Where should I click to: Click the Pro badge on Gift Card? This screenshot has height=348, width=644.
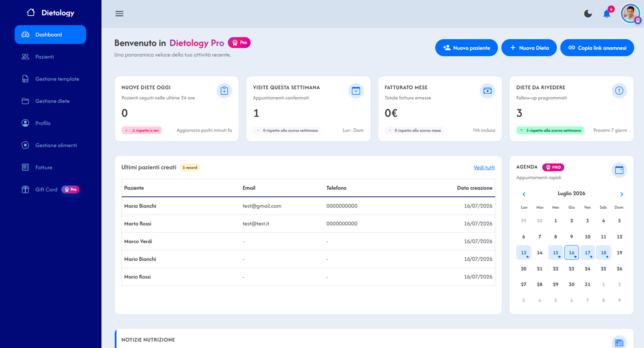(x=70, y=190)
